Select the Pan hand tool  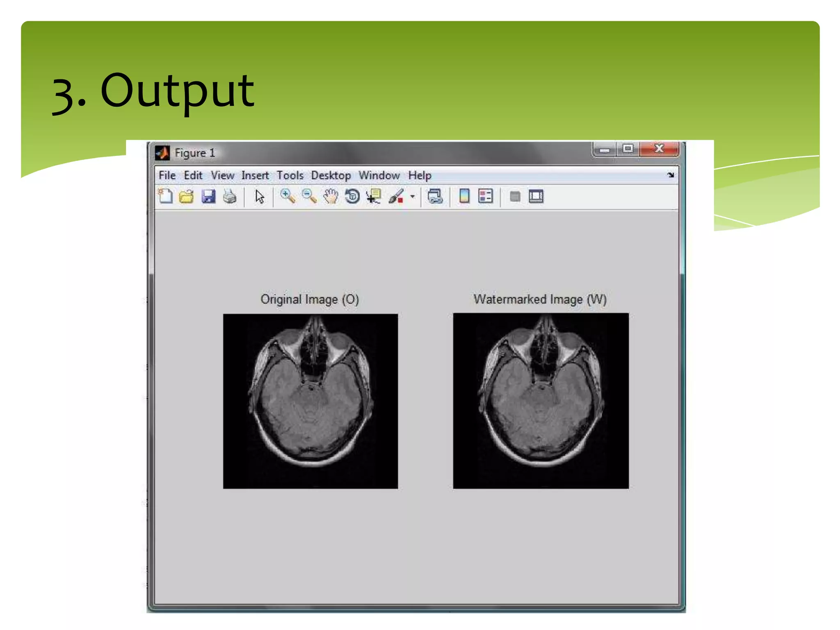[x=331, y=196]
